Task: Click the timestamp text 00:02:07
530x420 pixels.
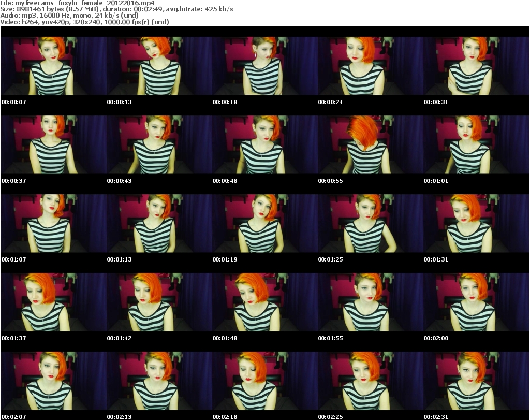Action: coord(14,417)
